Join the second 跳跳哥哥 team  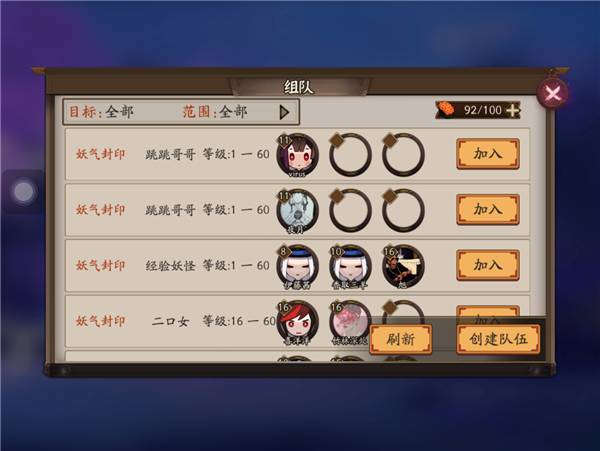click(488, 210)
